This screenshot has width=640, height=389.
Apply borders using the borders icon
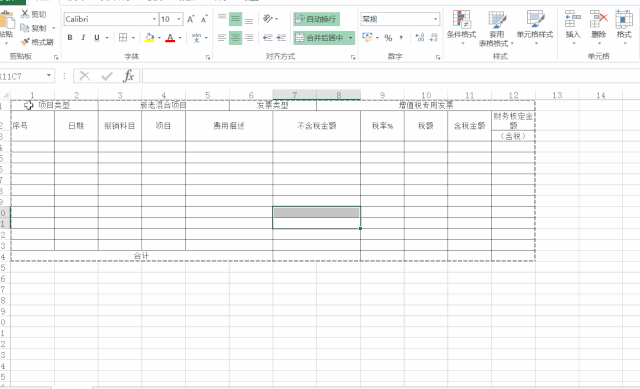click(x=123, y=38)
